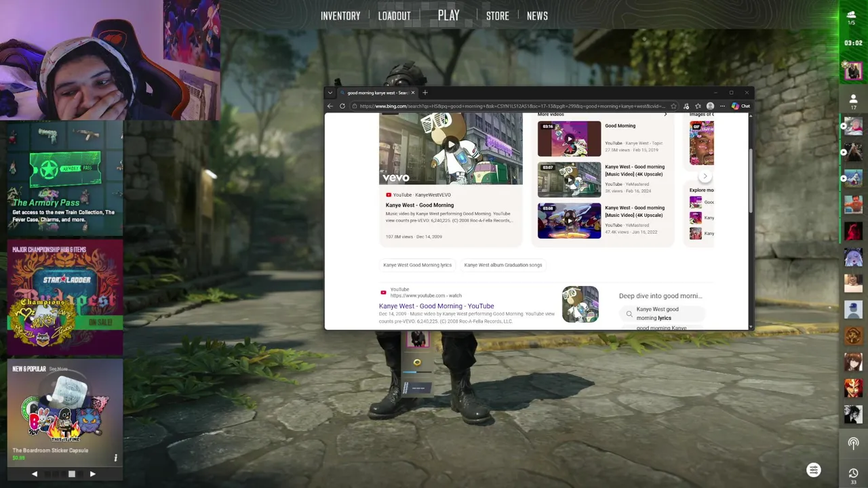The height and width of the screenshot is (488, 868).
Task: Open the 'Good Morning' Kanye West Topic video thumbnail
Action: click(x=569, y=138)
